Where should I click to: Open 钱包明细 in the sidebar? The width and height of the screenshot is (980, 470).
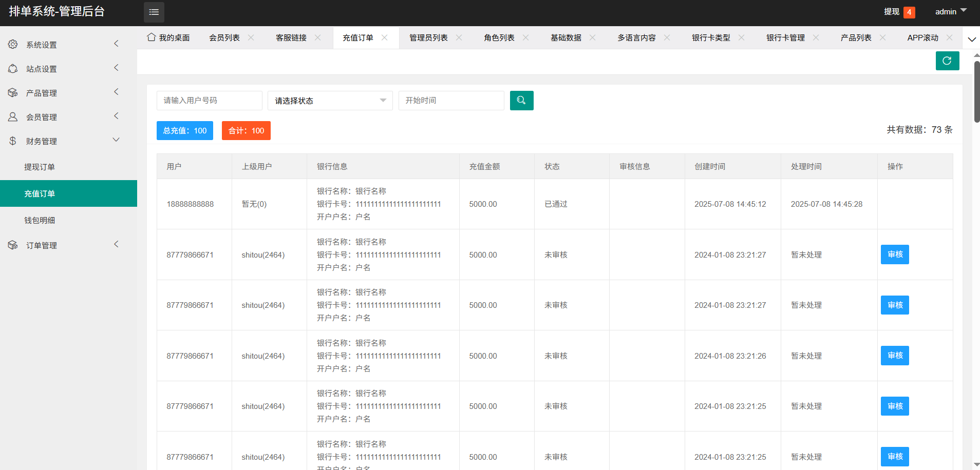pyautogui.click(x=68, y=220)
